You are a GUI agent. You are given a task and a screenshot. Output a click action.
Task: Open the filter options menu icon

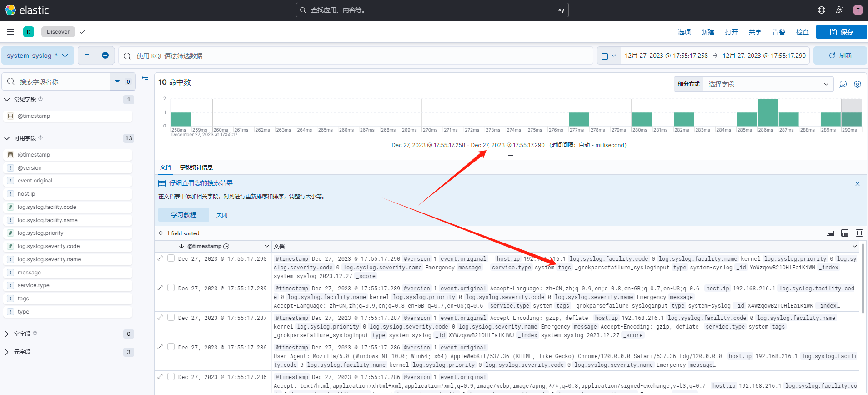87,56
